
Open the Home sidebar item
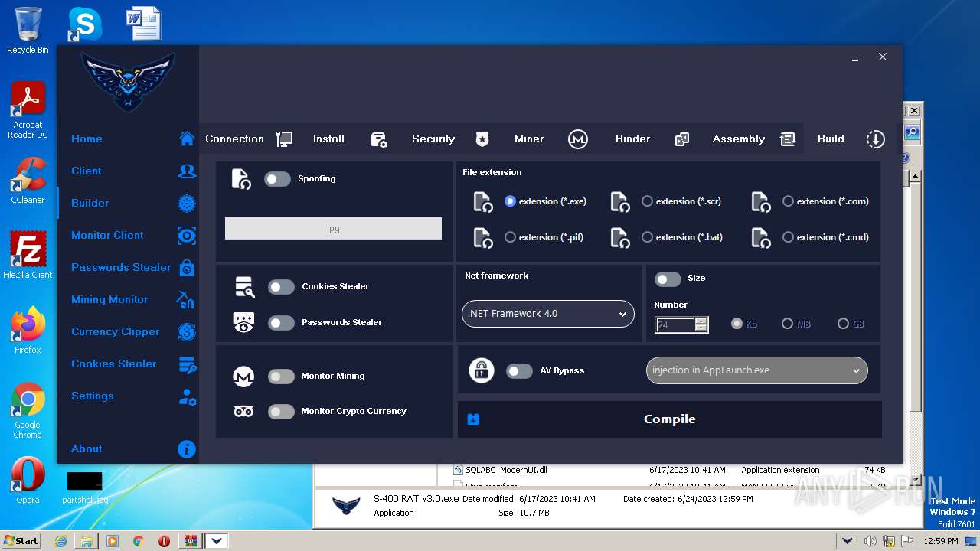(87, 139)
